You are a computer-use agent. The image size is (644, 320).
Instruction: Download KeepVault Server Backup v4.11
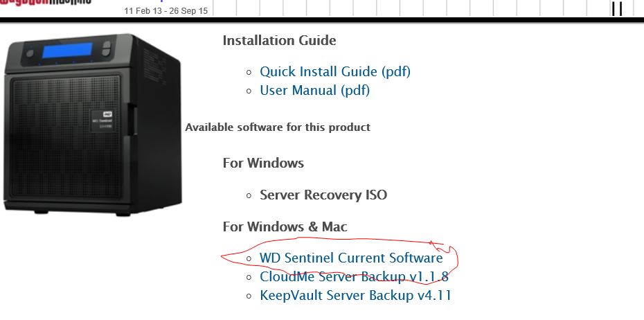tap(356, 296)
